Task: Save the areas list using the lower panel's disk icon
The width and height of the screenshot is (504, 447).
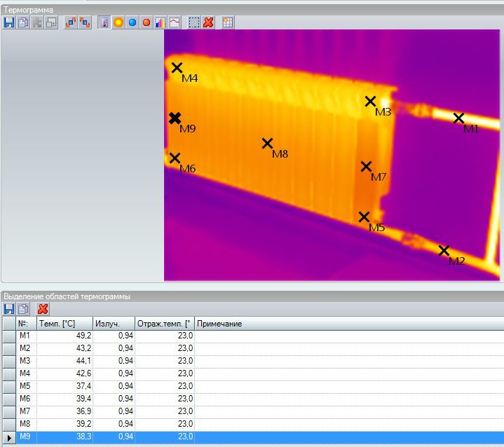Action: click(x=9, y=309)
